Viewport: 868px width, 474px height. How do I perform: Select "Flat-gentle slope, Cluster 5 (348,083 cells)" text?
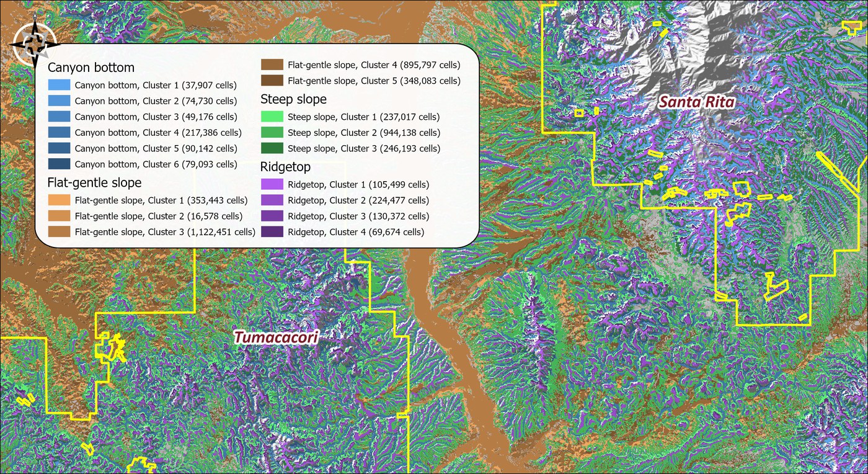[x=374, y=81]
